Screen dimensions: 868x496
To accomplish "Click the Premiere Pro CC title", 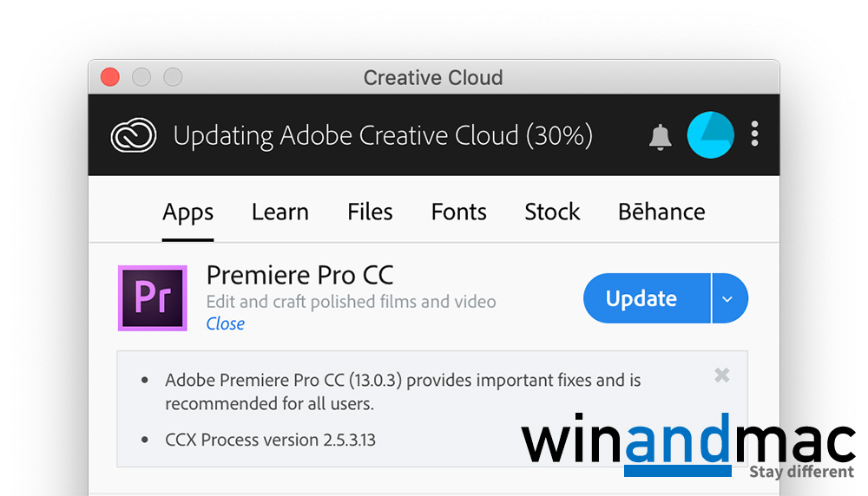I will (299, 276).
